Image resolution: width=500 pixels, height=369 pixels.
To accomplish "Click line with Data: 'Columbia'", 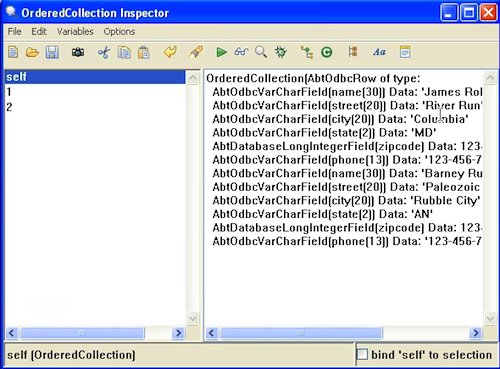I will click(340, 119).
